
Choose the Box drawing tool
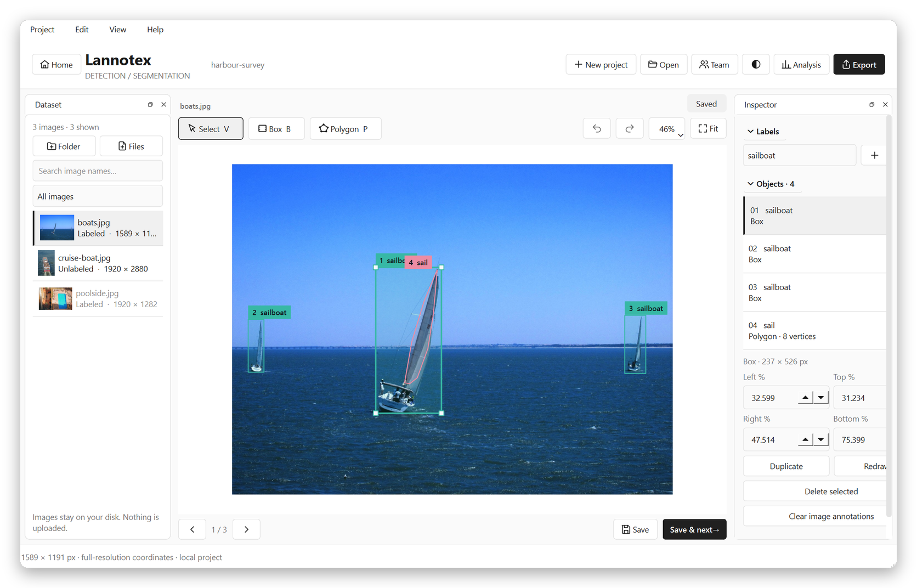pyautogui.click(x=276, y=129)
